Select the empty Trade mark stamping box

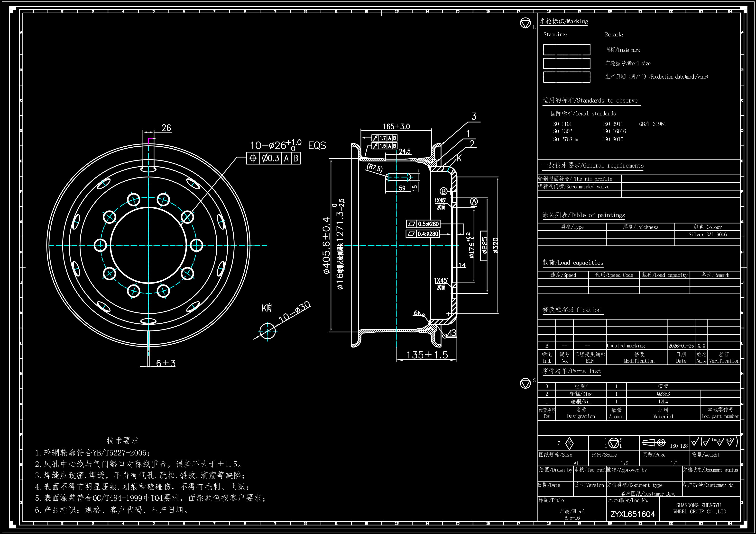(566, 50)
